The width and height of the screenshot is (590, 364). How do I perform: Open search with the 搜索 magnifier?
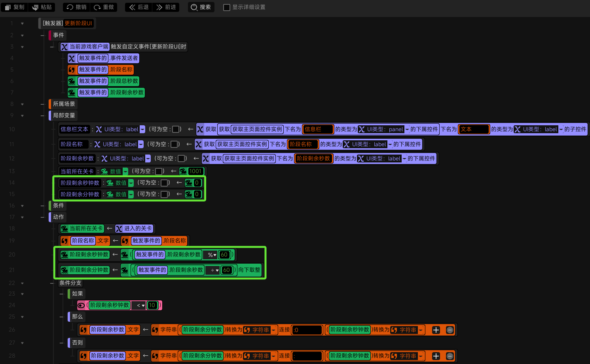tap(194, 7)
